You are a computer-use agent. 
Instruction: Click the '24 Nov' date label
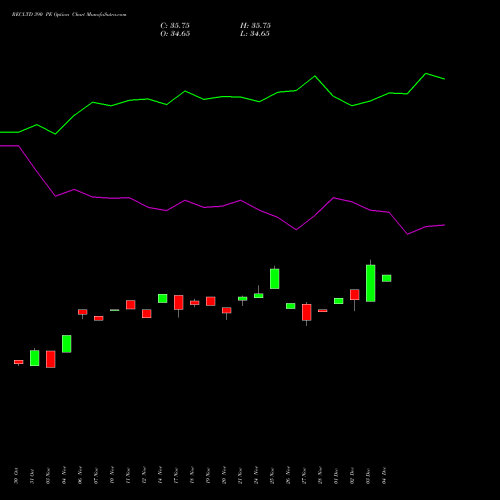point(256,476)
